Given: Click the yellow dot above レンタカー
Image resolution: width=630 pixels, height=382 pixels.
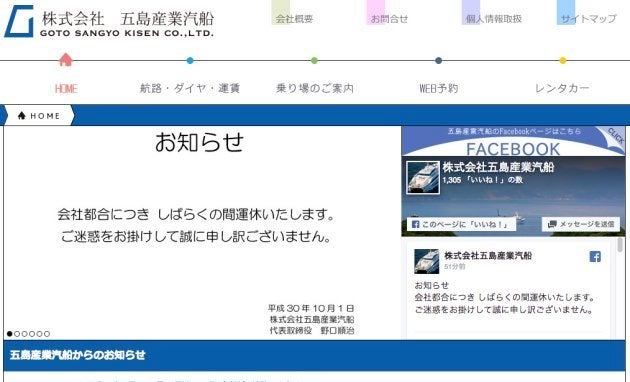Looking at the screenshot, I should point(562,61).
